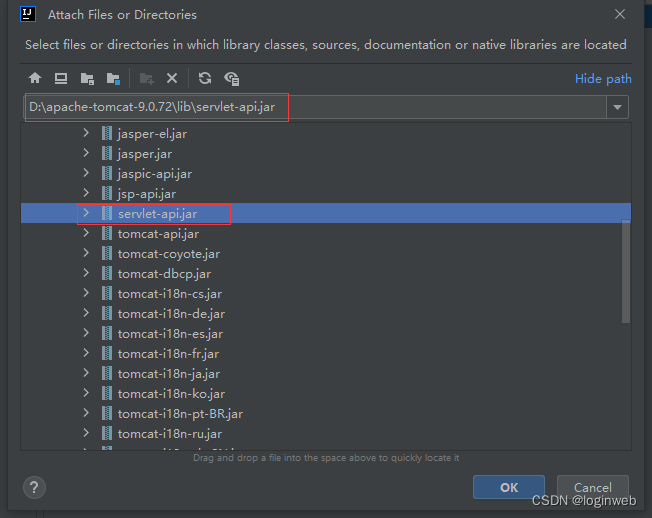
Task: Expand the tomcat-coyote.jar node
Action: (86, 253)
